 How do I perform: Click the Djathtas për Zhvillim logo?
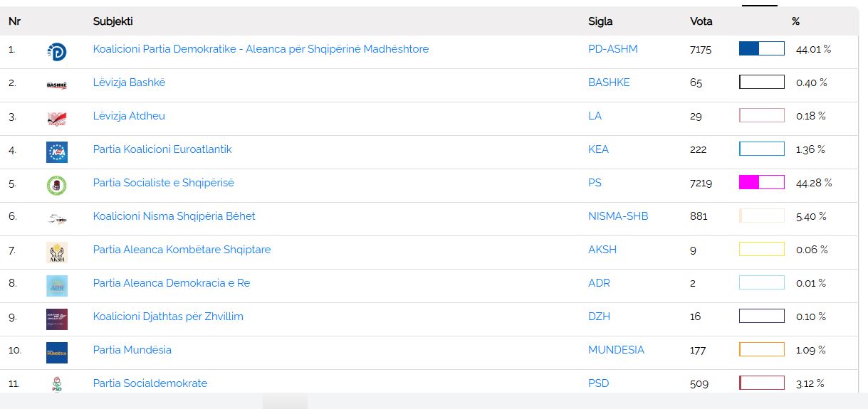56,319
